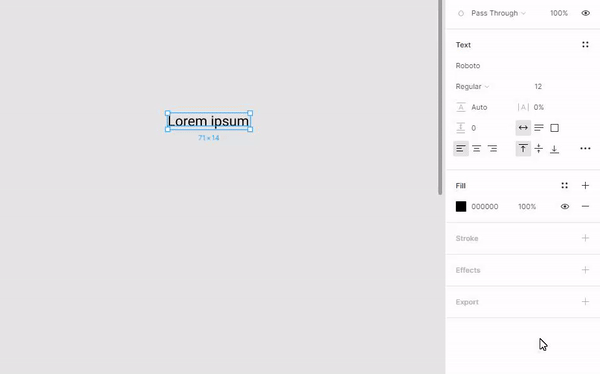The image size is (600, 374).
Task: Remove the fill with minus icon
Action: (x=585, y=207)
